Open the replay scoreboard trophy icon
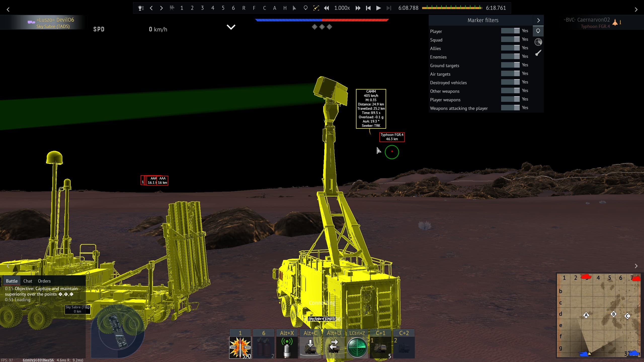 tap(141, 8)
